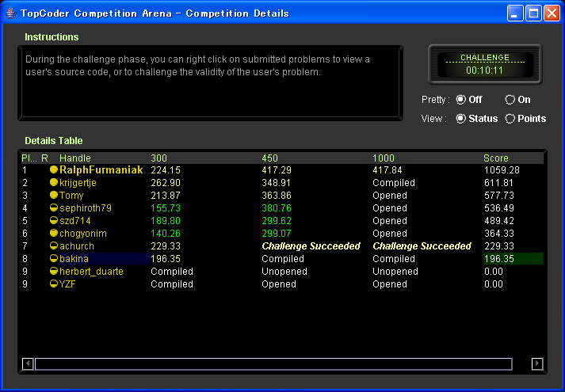Image resolution: width=565 pixels, height=392 pixels.
Task: Click the CHALLENGE timer display
Action: click(x=485, y=64)
